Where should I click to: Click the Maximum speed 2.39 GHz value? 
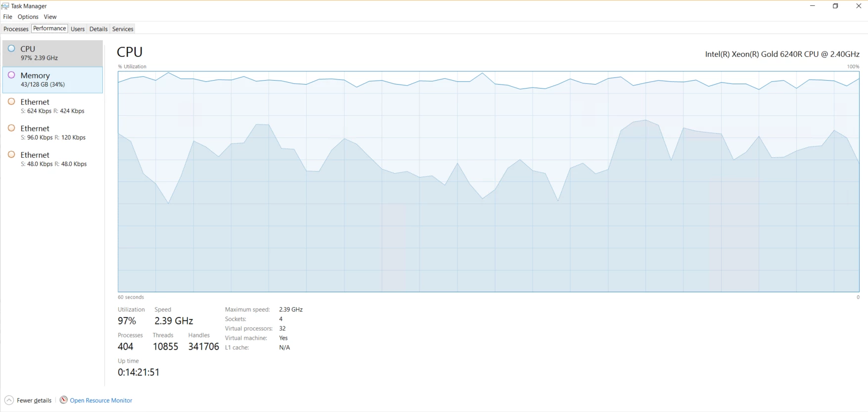tap(291, 310)
